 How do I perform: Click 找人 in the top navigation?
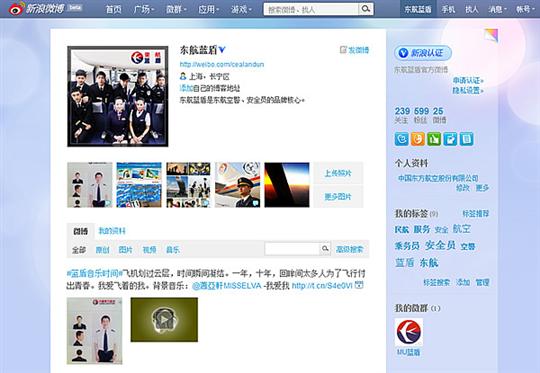click(x=471, y=9)
